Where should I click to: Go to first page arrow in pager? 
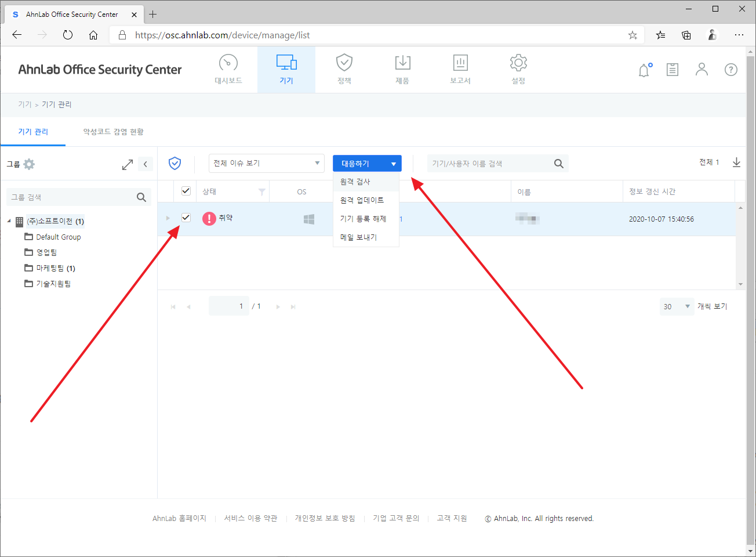click(x=173, y=307)
